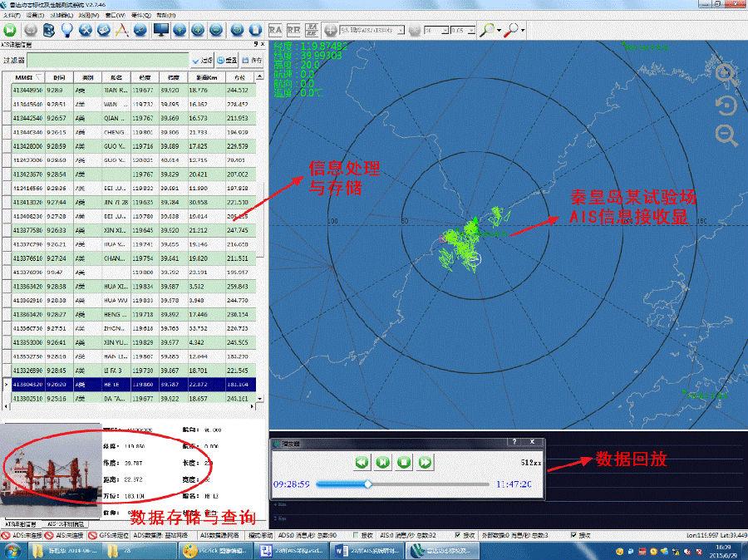Close the AIS detail panel
This screenshot has height=560, width=748.
tap(263, 44)
